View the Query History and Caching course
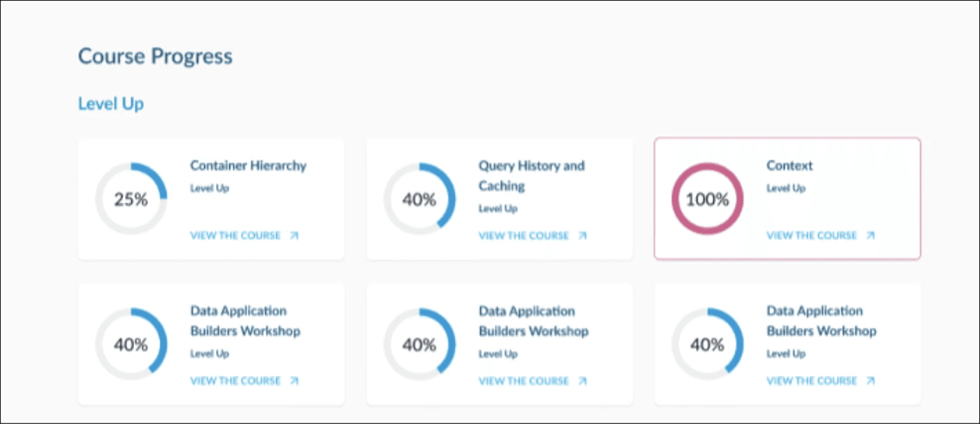 pyautogui.click(x=524, y=236)
